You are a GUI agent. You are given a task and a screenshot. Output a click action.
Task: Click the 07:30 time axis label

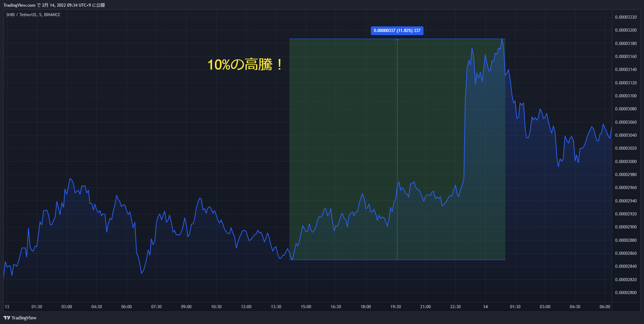click(x=156, y=307)
